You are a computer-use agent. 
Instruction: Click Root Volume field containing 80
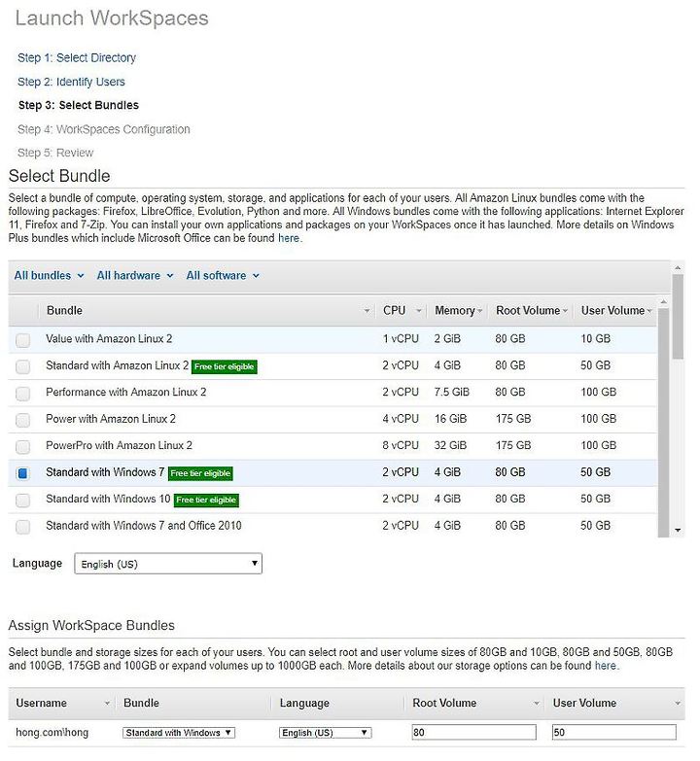tap(473, 733)
